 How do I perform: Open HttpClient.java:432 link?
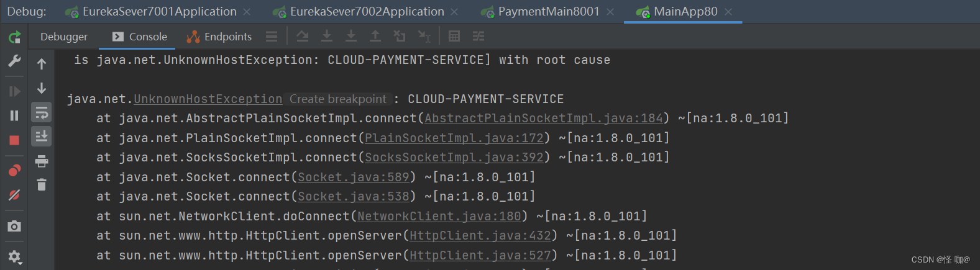click(x=480, y=236)
